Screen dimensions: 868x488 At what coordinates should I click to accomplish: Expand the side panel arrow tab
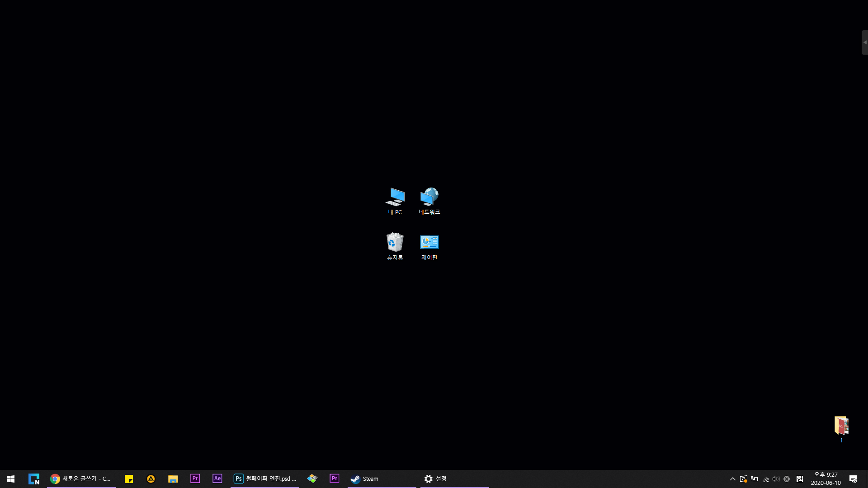(x=865, y=42)
